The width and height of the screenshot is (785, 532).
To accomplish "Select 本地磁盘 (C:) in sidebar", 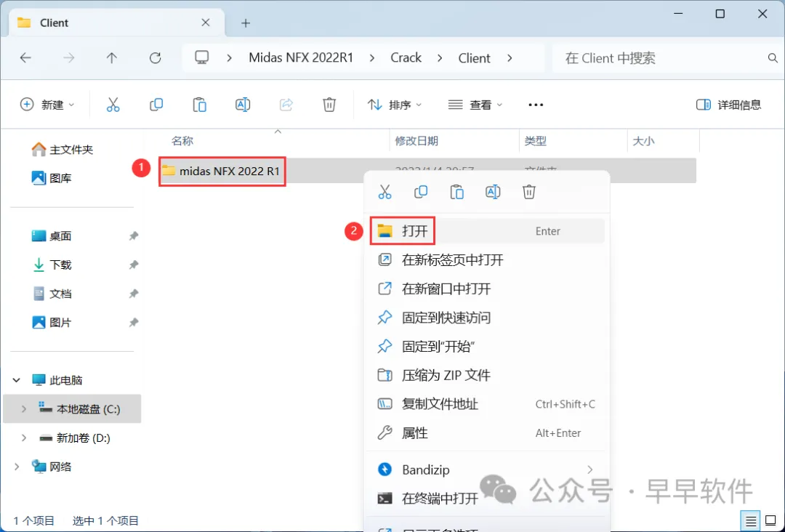I will pyautogui.click(x=72, y=409).
